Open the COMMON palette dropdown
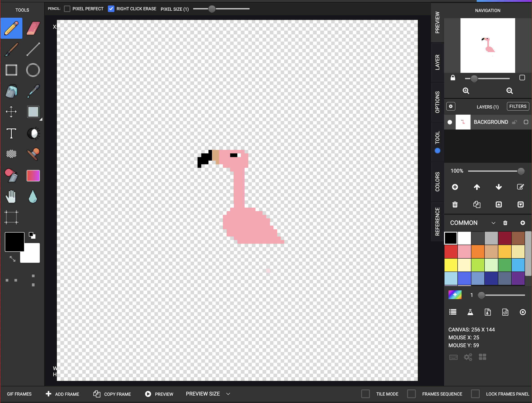 (493, 223)
